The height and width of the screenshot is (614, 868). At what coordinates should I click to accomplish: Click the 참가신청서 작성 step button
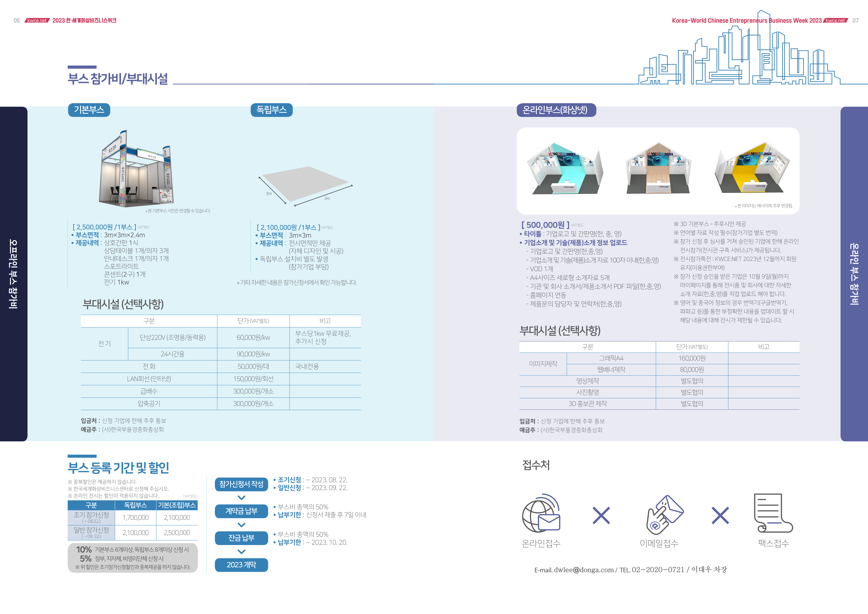point(241,484)
